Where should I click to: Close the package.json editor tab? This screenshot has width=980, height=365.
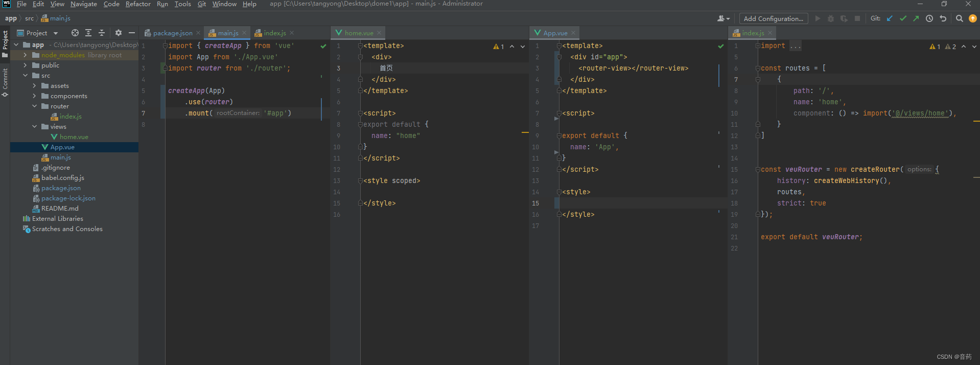click(198, 33)
